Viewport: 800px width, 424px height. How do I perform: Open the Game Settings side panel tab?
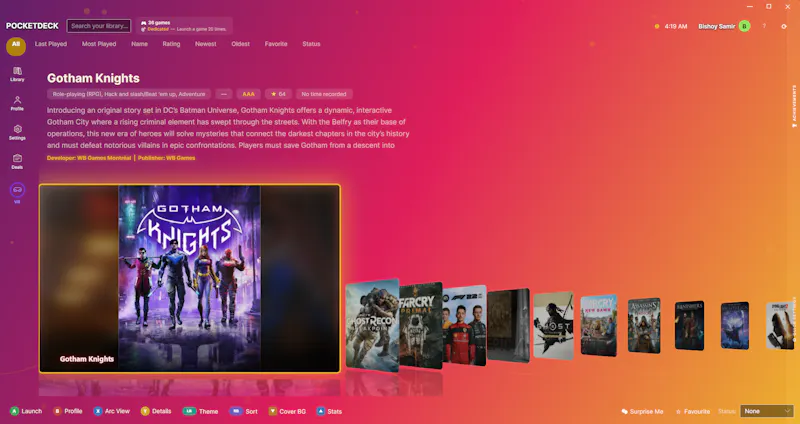[x=794, y=318]
